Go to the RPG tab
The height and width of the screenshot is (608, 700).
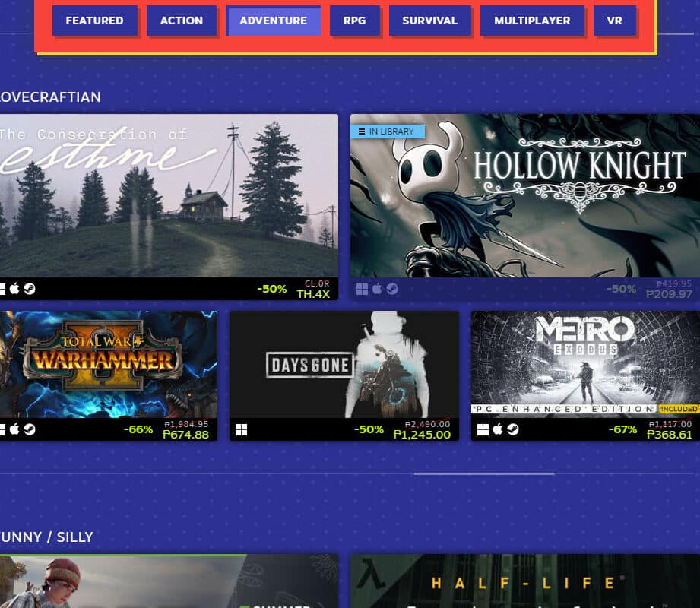click(x=354, y=21)
